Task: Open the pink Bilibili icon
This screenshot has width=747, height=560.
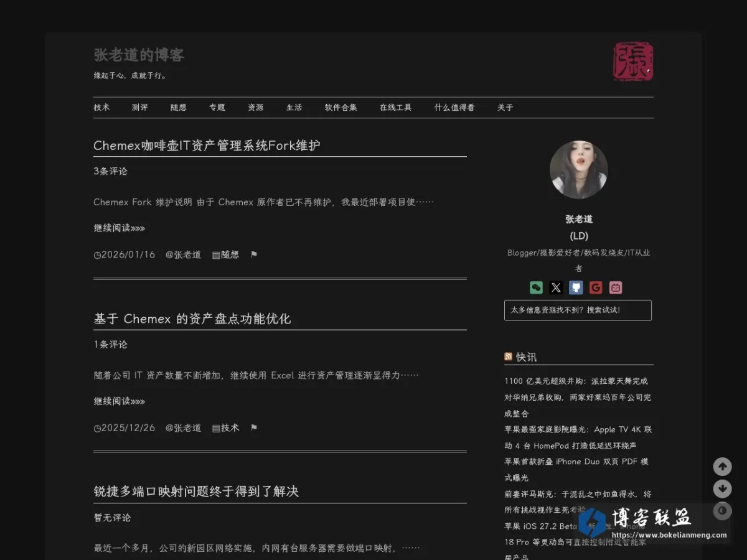Action: [x=616, y=287]
